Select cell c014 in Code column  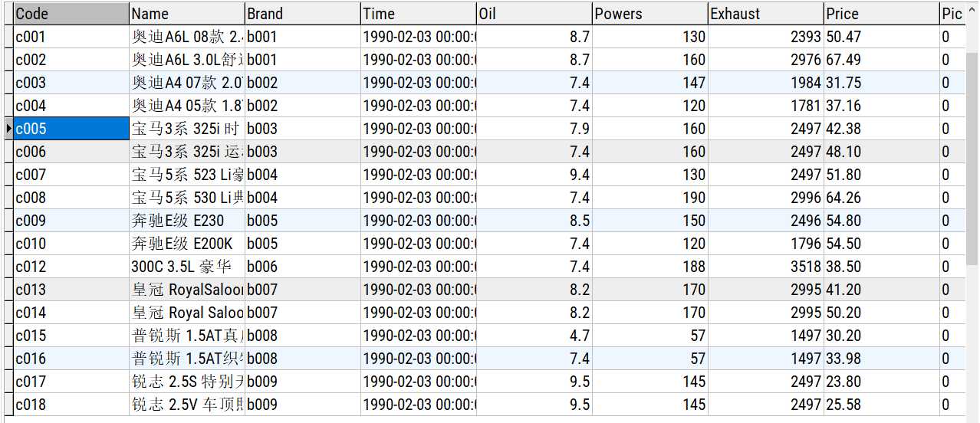(71, 313)
